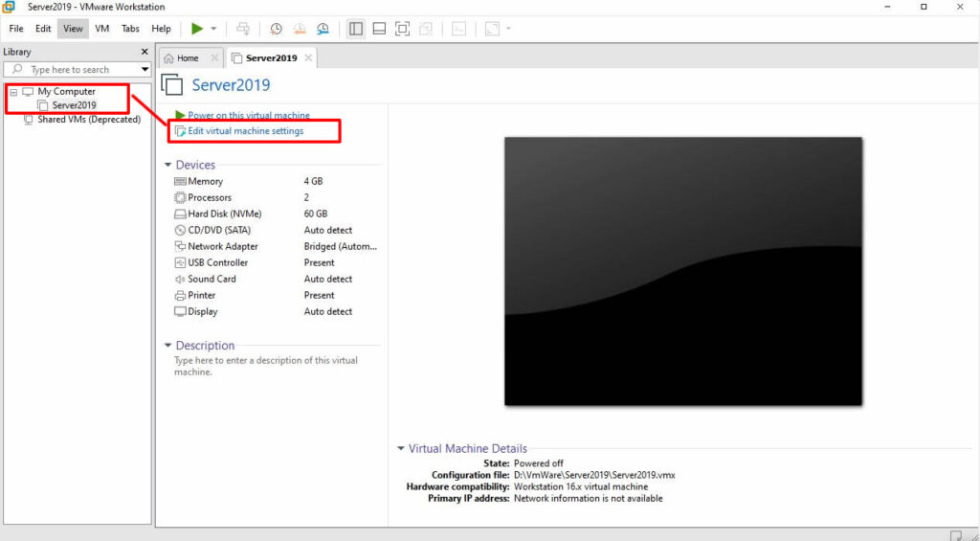Open the stretch guest dropdown arrow
This screenshot has height=541, width=980.
click(508, 29)
